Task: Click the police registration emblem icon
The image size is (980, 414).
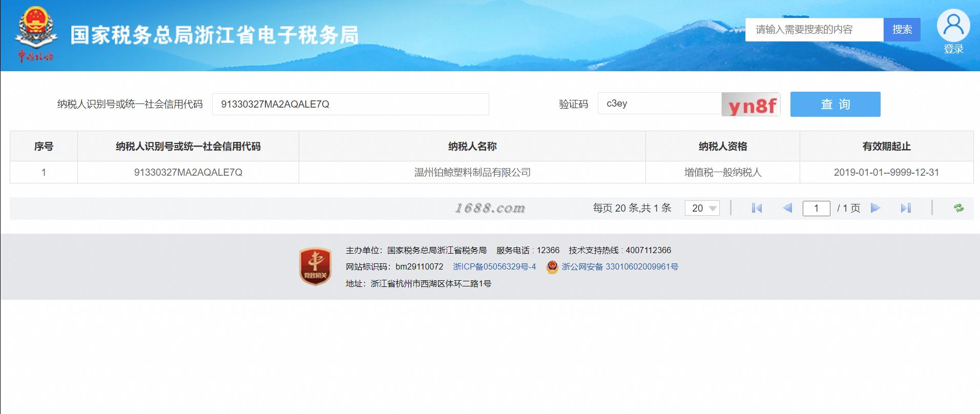Action: tap(552, 267)
